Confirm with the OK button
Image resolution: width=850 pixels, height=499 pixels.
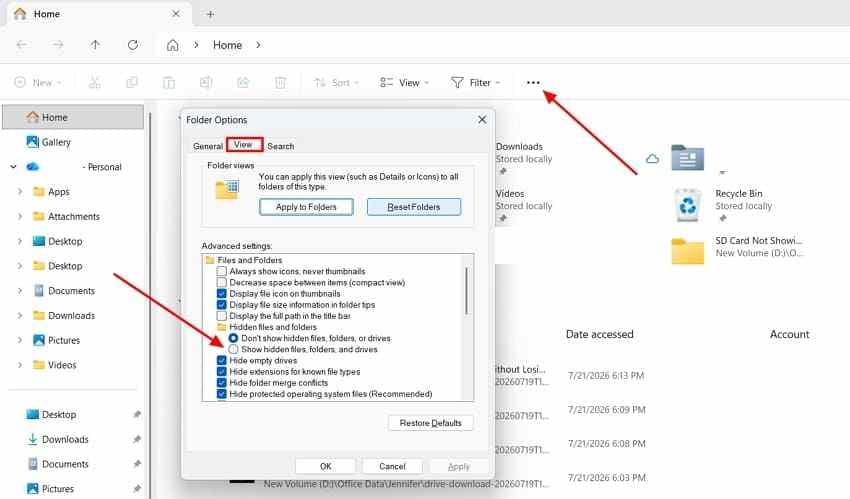tap(325, 466)
